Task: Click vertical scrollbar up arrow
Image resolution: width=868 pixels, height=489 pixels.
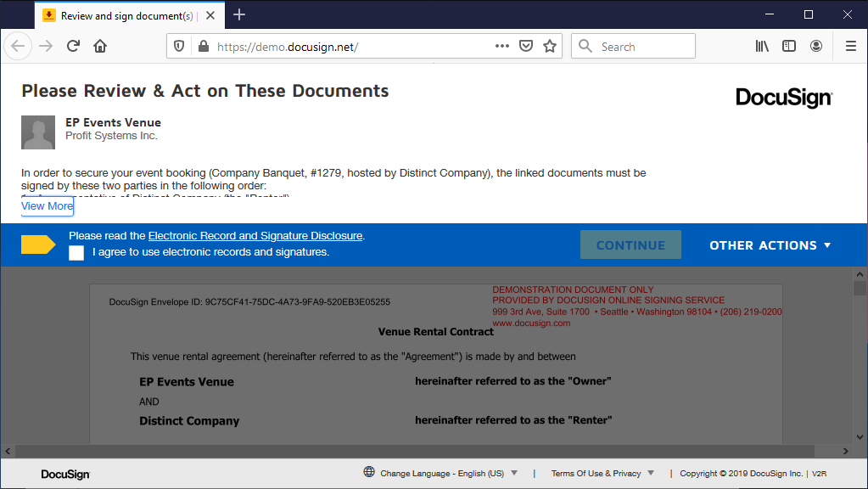Action: click(860, 274)
